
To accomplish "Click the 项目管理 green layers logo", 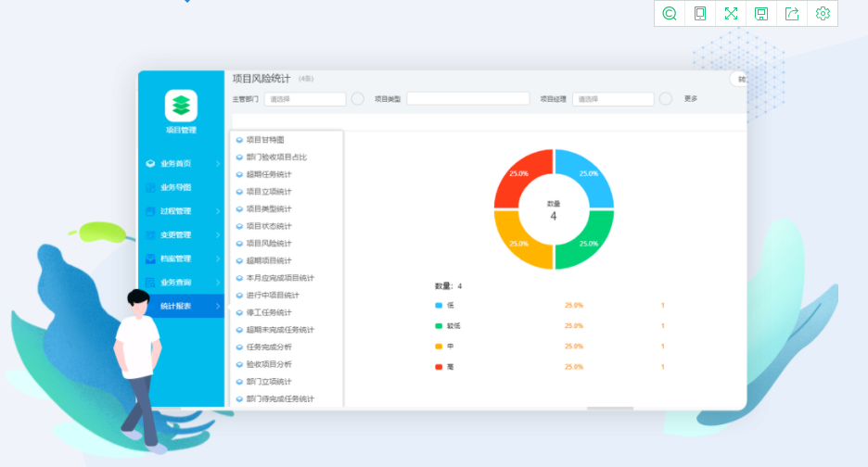I will (x=181, y=105).
